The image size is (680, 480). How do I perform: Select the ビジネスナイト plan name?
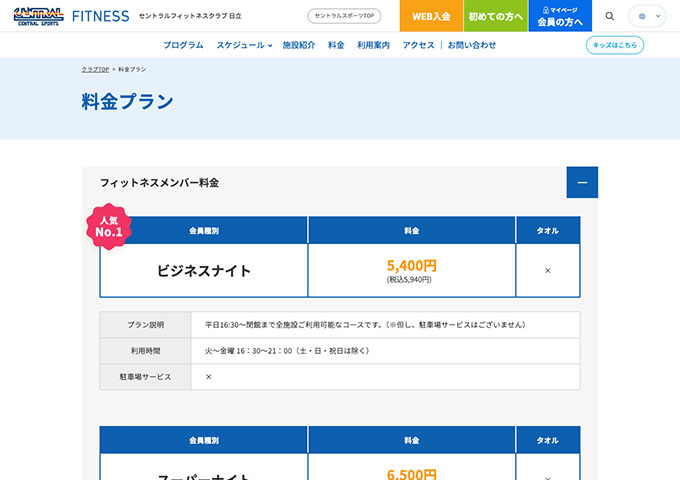(x=204, y=271)
